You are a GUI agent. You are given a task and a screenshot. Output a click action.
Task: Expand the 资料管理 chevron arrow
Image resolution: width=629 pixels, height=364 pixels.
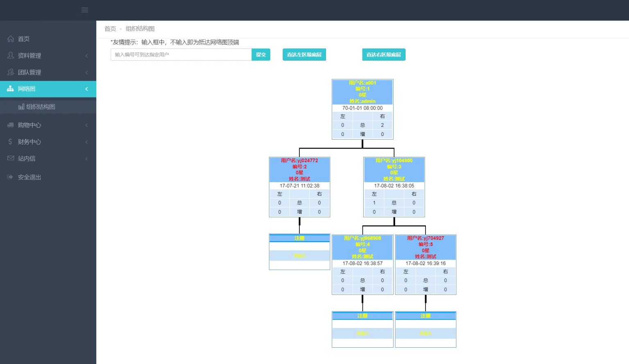click(x=86, y=56)
